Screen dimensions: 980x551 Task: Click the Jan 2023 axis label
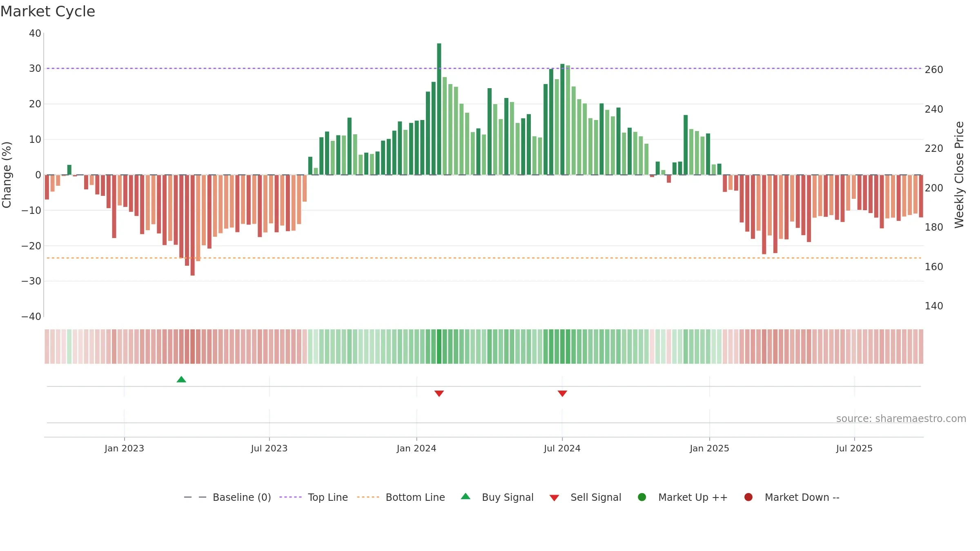pyautogui.click(x=124, y=449)
